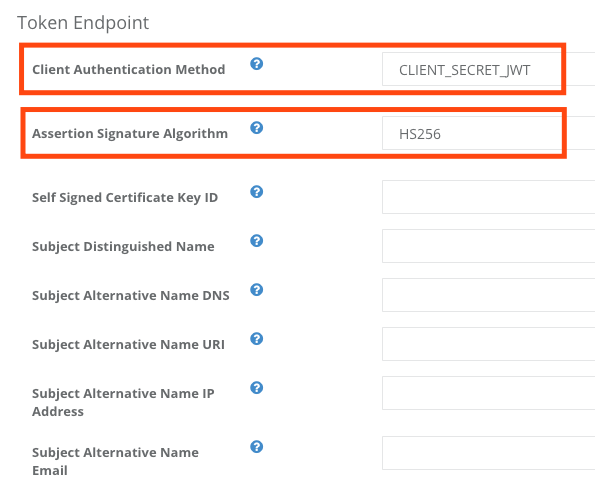
Task: Open help for Client Authentication Method
Action: [257, 64]
